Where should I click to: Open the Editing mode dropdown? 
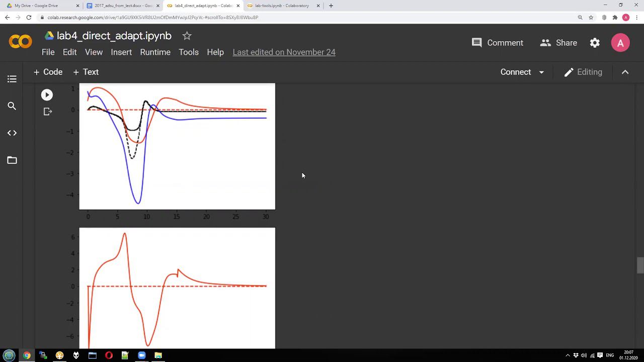[x=583, y=72]
